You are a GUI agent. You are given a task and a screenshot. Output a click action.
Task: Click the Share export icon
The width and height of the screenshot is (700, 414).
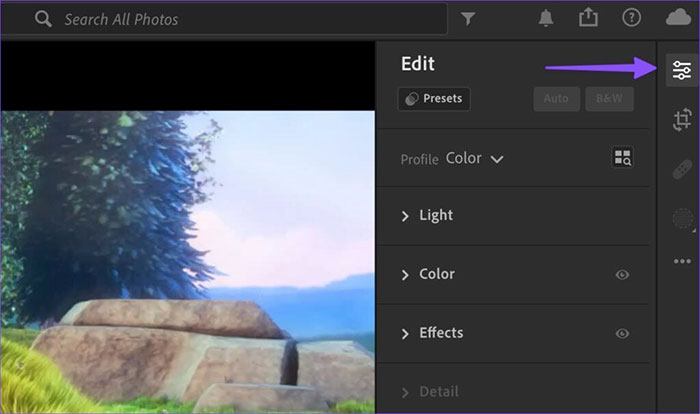(x=588, y=18)
